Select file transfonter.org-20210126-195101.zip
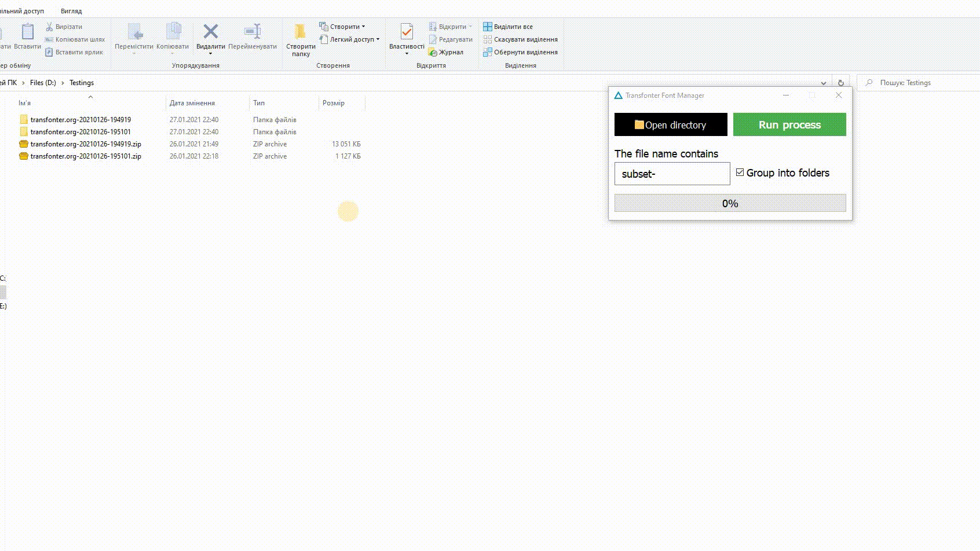Screen dimensions: 980x551 coord(86,156)
